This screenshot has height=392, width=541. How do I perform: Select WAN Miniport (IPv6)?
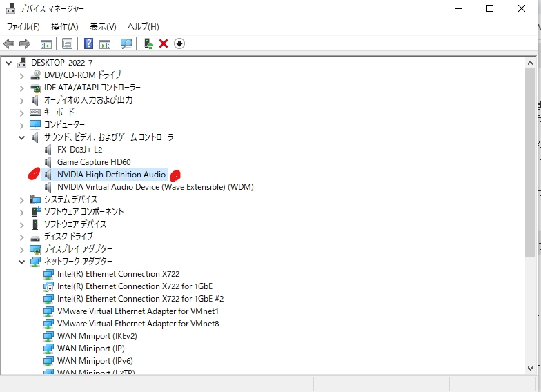coord(95,361)
